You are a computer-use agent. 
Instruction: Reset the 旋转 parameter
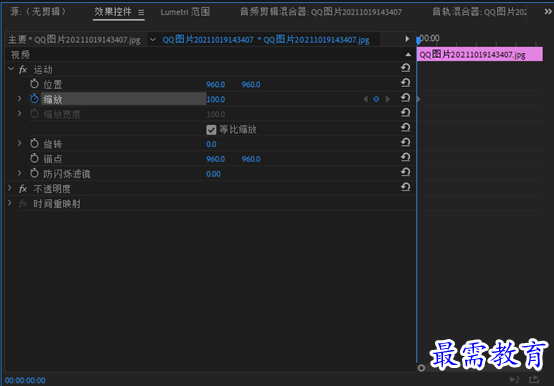point(406,142)
